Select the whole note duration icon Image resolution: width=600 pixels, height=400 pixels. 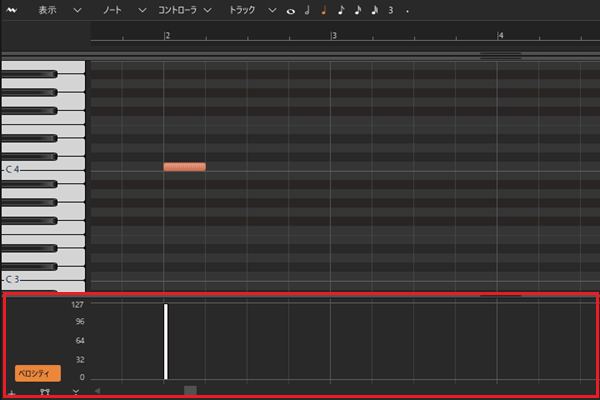tap(290, 10)
